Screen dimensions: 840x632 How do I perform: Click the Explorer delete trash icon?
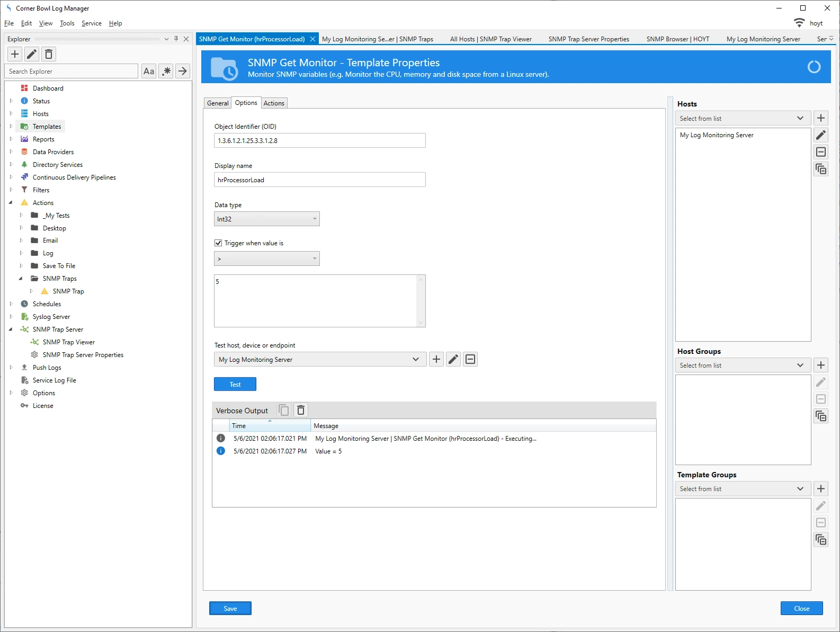pyautogui.click(x=49, y=54)
